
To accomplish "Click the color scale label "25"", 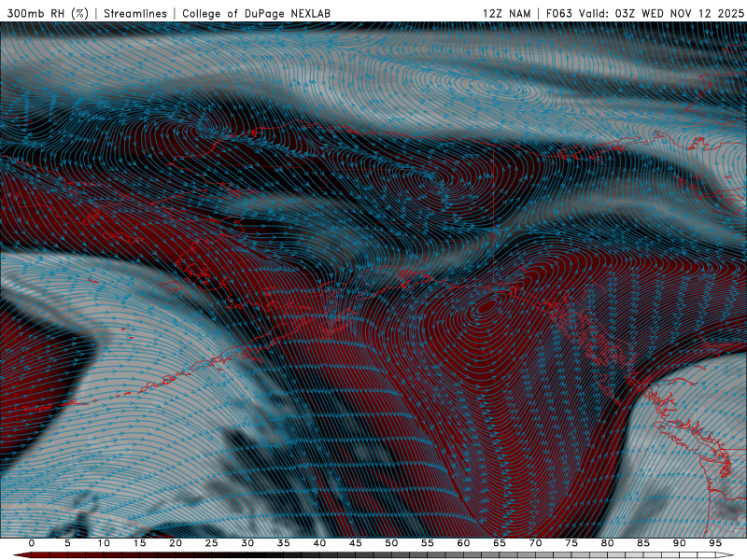I will [x=212, y=543].
